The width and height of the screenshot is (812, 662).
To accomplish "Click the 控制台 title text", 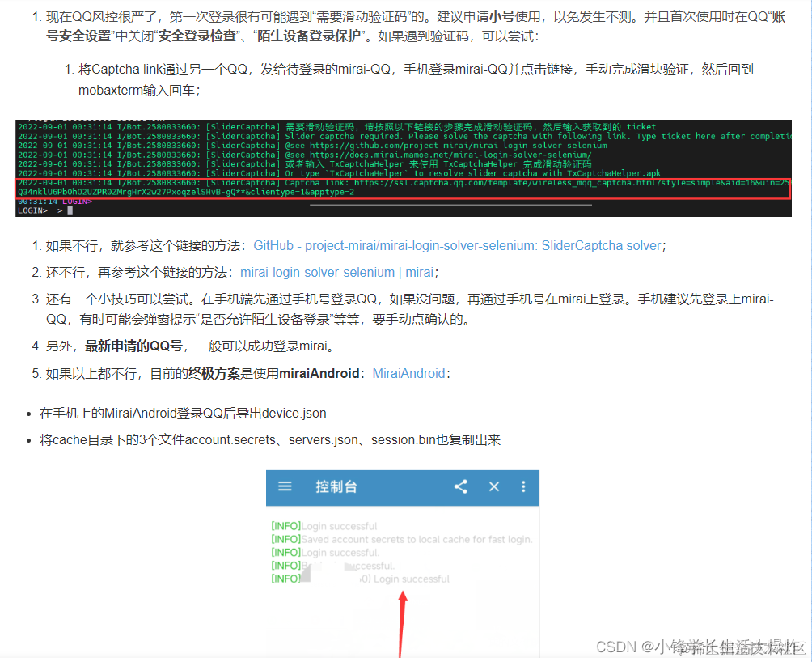I will [336, 486].
